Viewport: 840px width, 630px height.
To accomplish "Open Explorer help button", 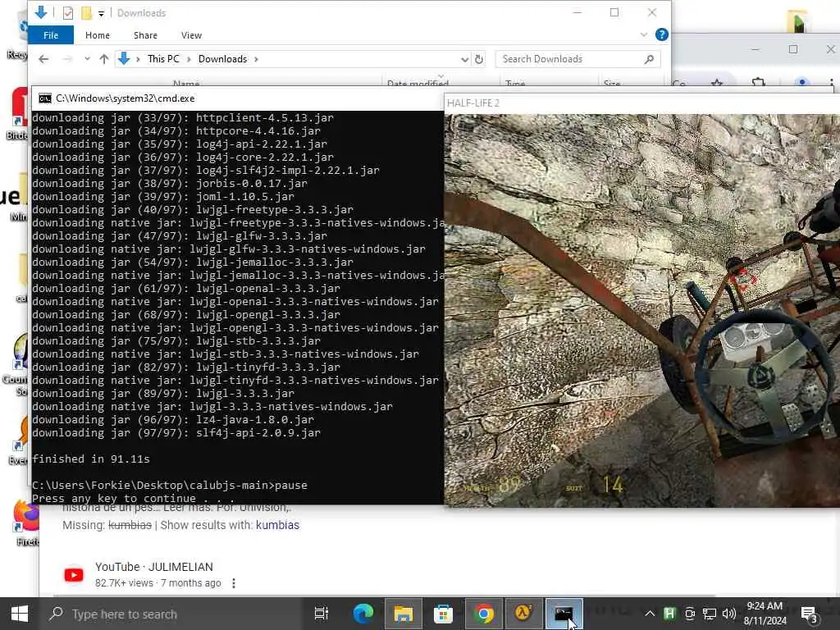I will point(662,34).
